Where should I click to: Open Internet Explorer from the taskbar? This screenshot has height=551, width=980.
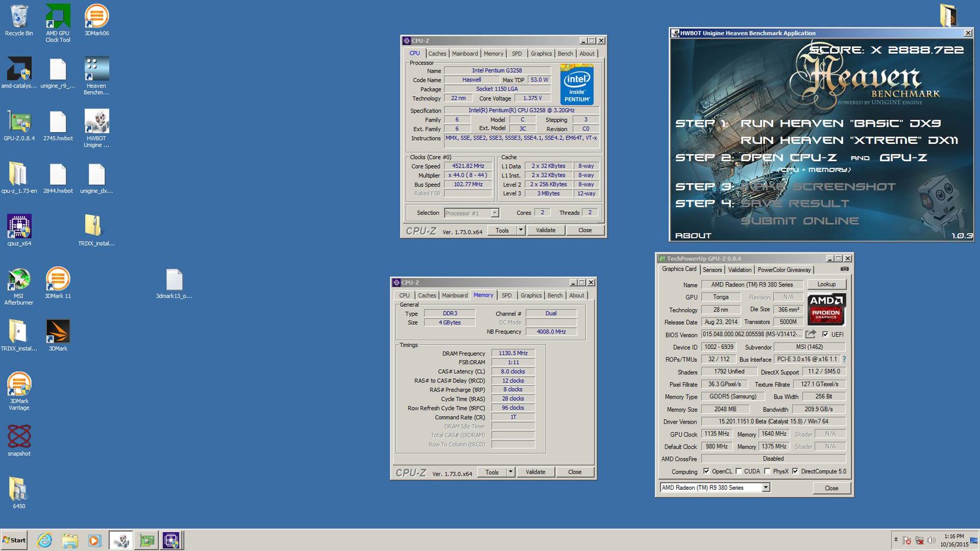pyautogui.click(x=45, y=541)
